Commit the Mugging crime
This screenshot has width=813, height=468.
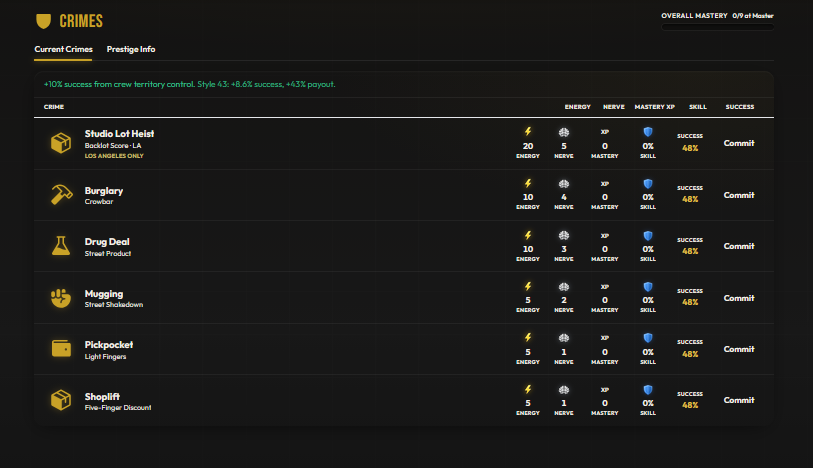tap(739, 298)
